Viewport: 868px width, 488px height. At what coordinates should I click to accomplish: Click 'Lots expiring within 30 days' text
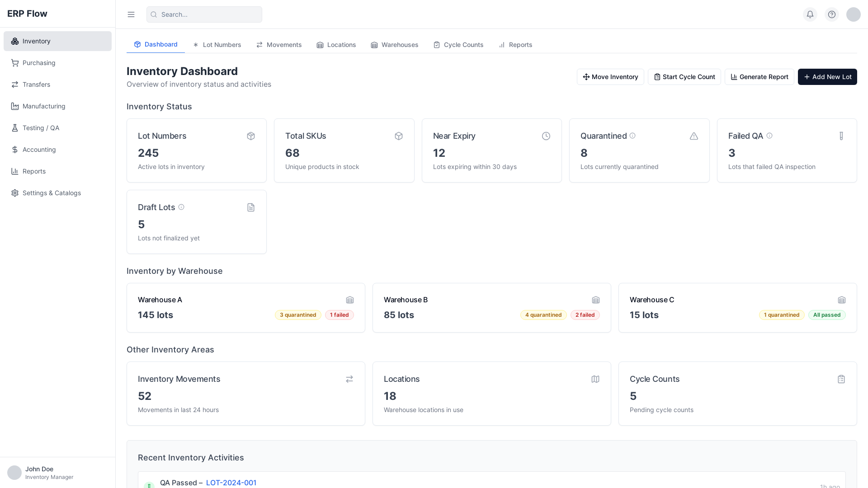[x=475, y=167]
